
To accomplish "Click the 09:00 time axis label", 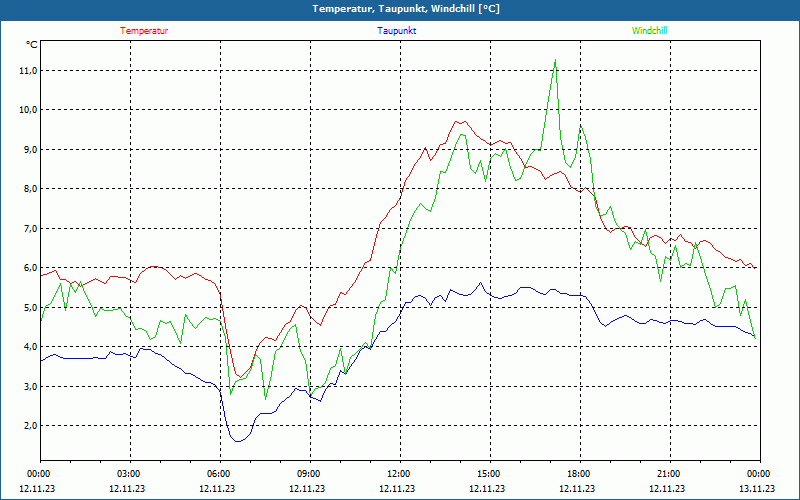I will click(309, 474).
